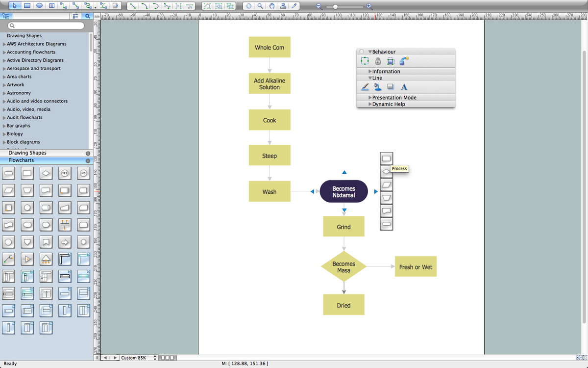This screenshot has height=368, width=588.
Task: Pick the YES circle flowchart shape
Action: pyautogui.click(x=65, y=173)
